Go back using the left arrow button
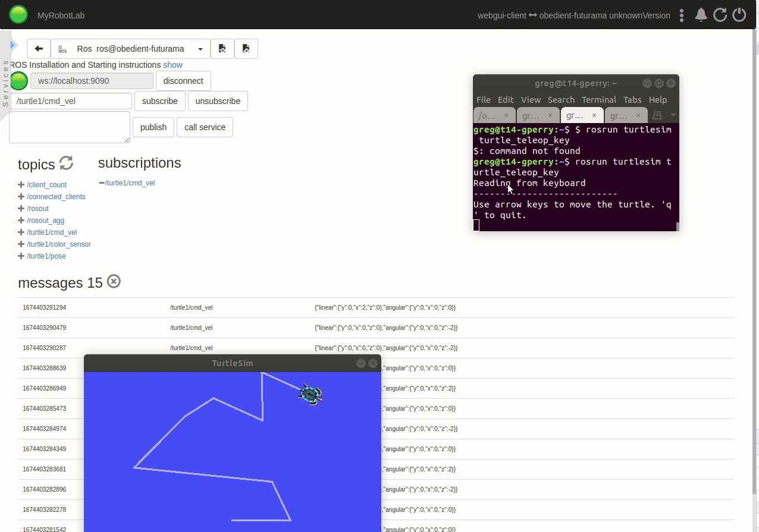 click(x=39, y=49)
